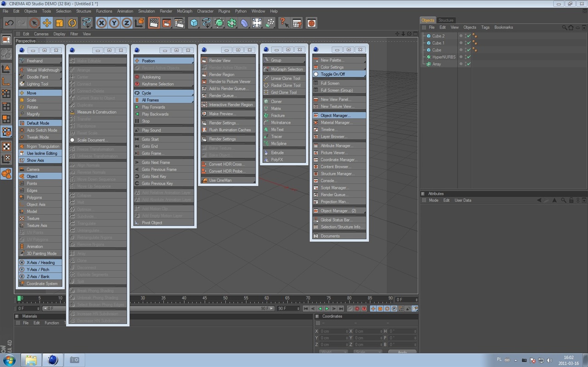
Task: Click the green timeline playhead at frame 0
Action: pos(19,298)
